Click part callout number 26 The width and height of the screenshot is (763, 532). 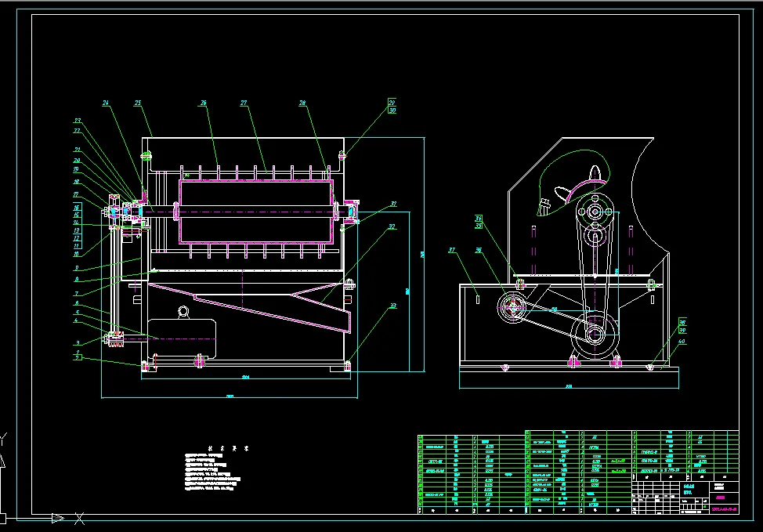[204, 103]
